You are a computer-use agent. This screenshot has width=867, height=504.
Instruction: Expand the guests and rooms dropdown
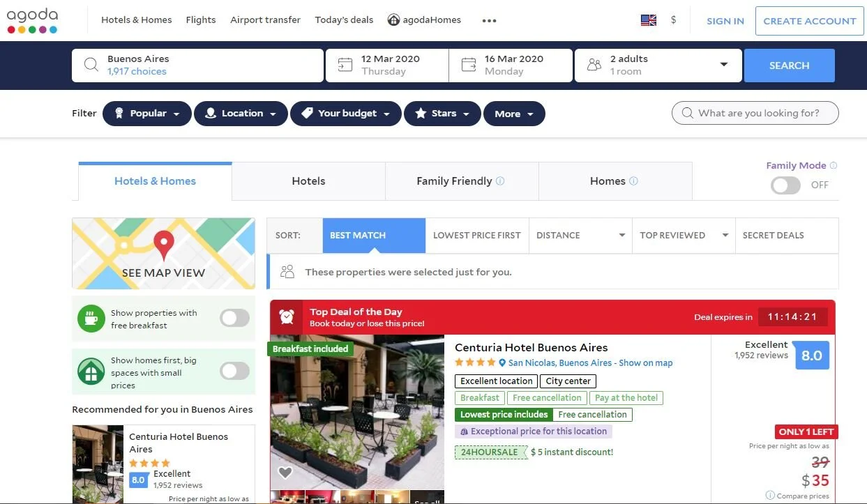724,65
